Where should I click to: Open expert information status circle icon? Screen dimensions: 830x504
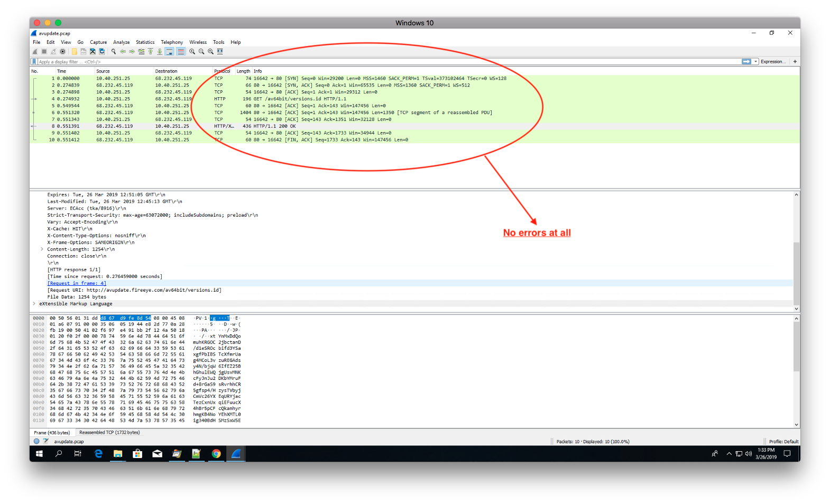click(36, 442)
